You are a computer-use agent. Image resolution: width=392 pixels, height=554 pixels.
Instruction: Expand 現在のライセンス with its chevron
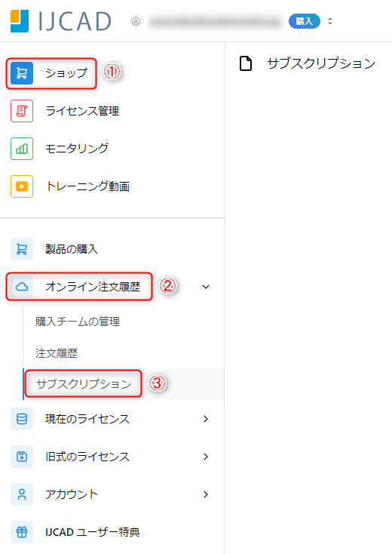click(206, 419)
